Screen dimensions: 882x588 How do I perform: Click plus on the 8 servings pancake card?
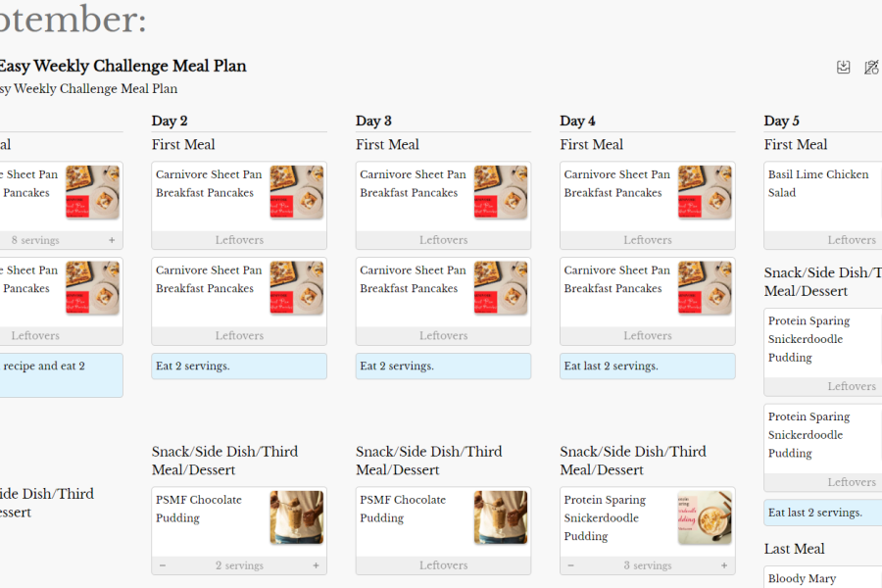click(x=112, y=240)
